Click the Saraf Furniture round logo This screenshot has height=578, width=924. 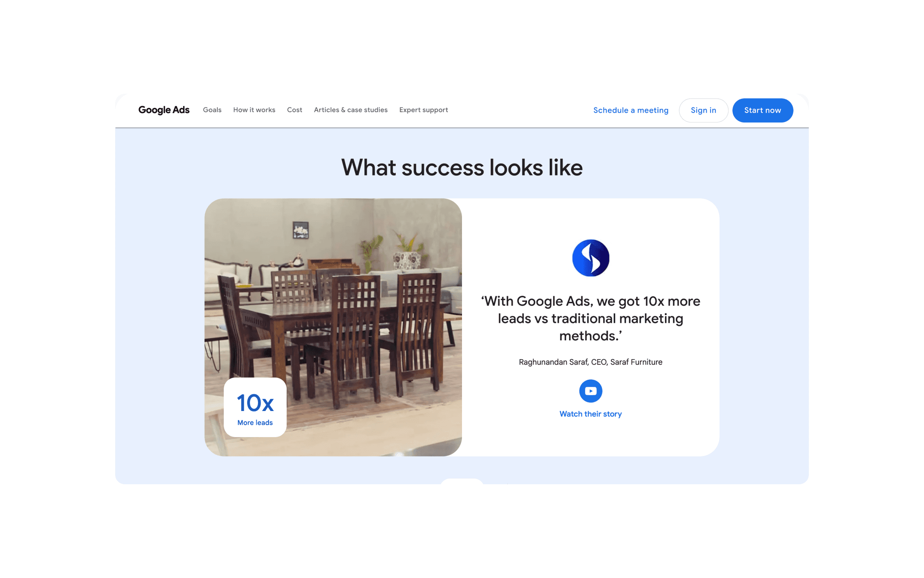(590, 258)
